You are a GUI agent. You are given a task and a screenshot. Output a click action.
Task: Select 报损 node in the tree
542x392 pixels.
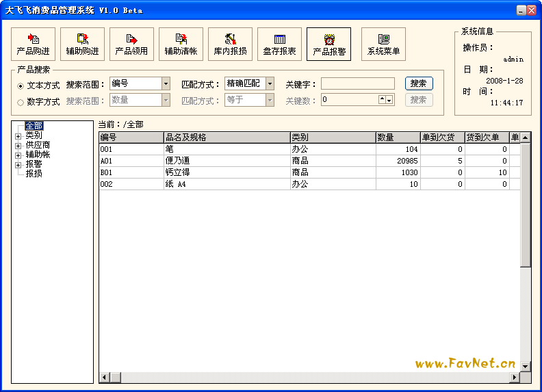34,174
